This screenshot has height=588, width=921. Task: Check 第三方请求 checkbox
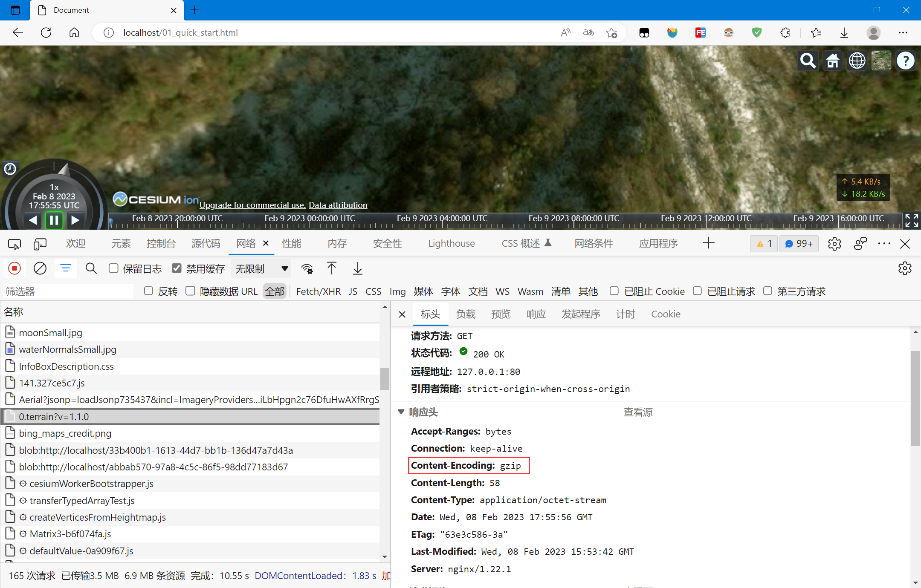(x=767, y=291)
